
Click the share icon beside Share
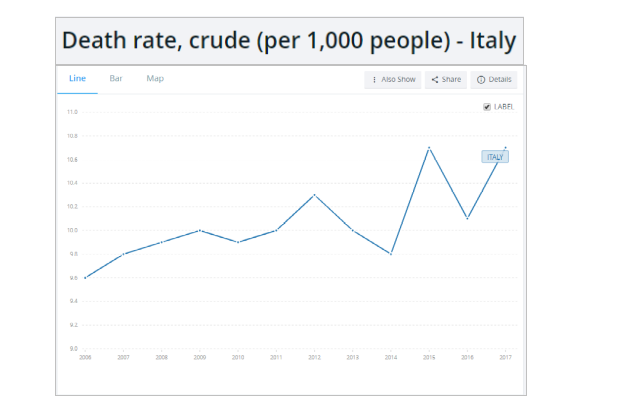coord(435,79)
